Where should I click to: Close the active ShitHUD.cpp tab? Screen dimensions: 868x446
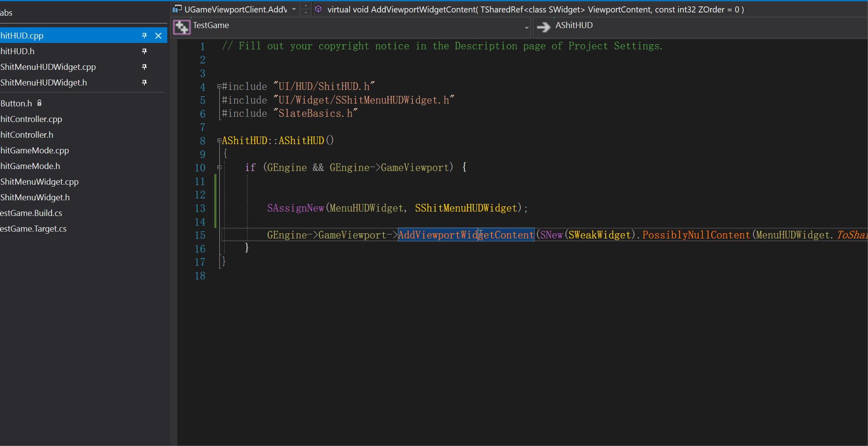158,36
